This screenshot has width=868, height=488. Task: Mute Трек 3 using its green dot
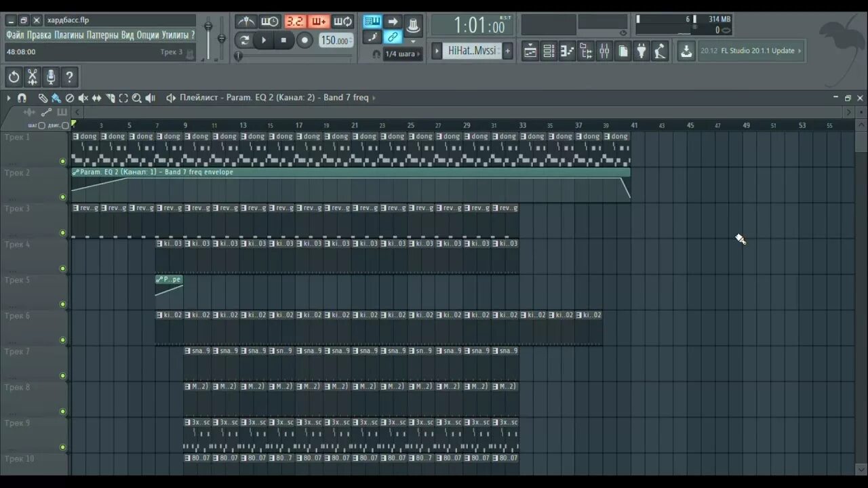click(x=63, y=233)
